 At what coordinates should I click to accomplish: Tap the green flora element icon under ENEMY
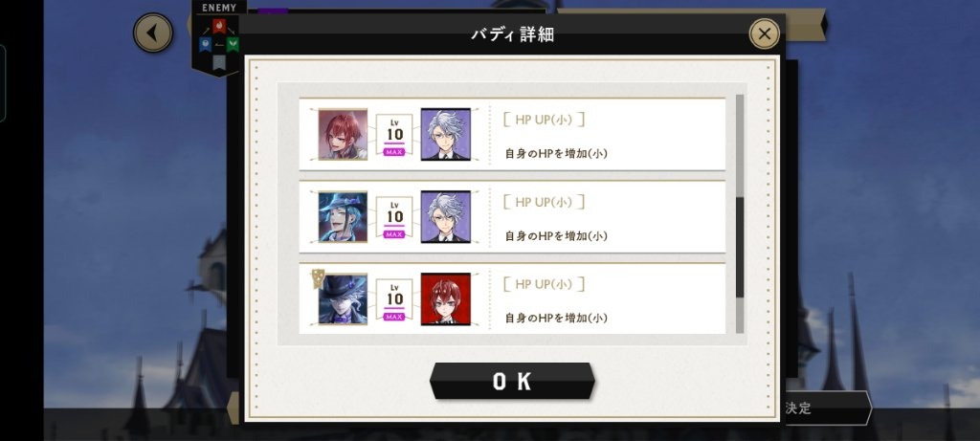(x=233, y=44)
